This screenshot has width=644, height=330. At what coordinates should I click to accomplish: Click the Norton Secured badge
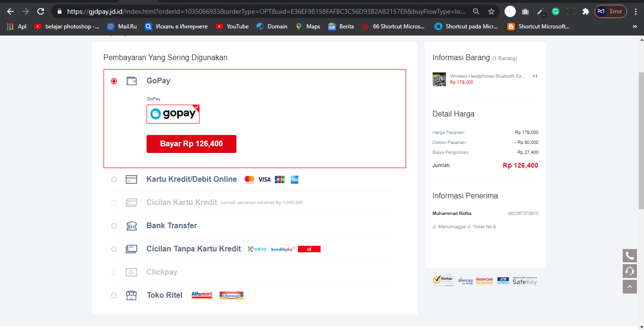pyautogui.click(x=444, y=281)
